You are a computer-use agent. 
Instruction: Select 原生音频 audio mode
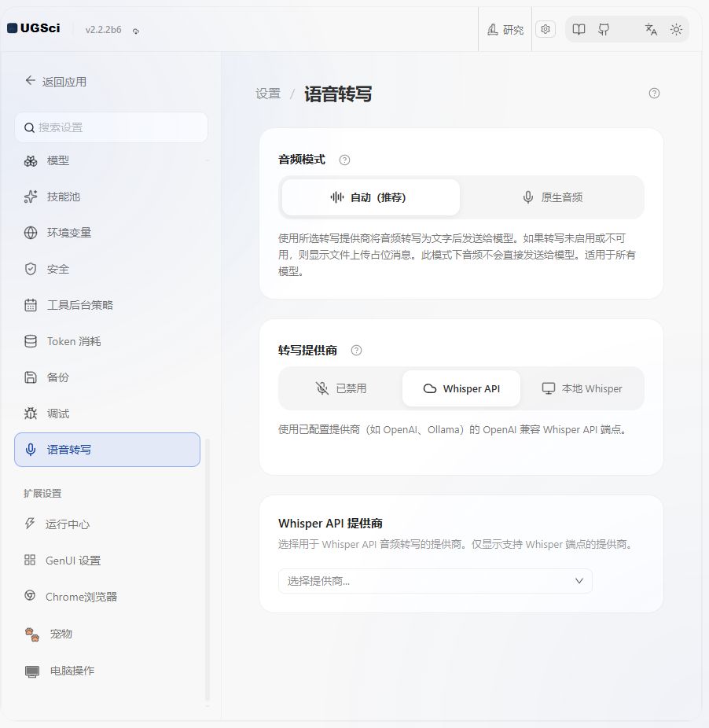coord(553,197)
